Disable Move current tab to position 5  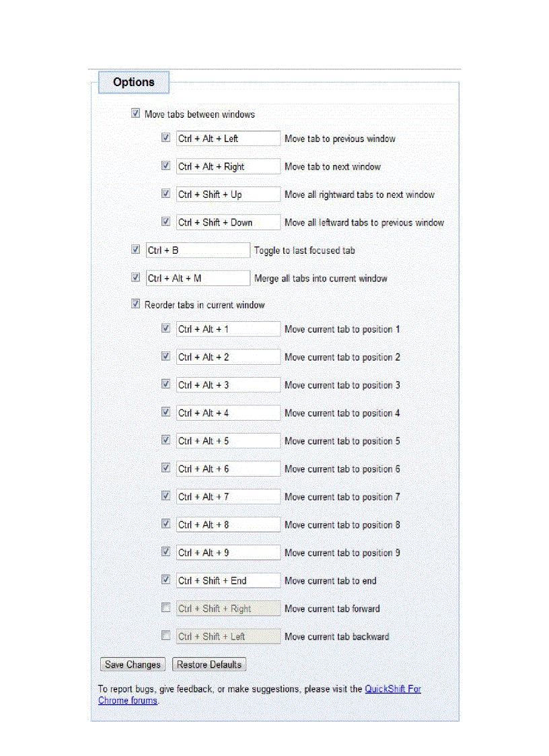click(166, 440)
